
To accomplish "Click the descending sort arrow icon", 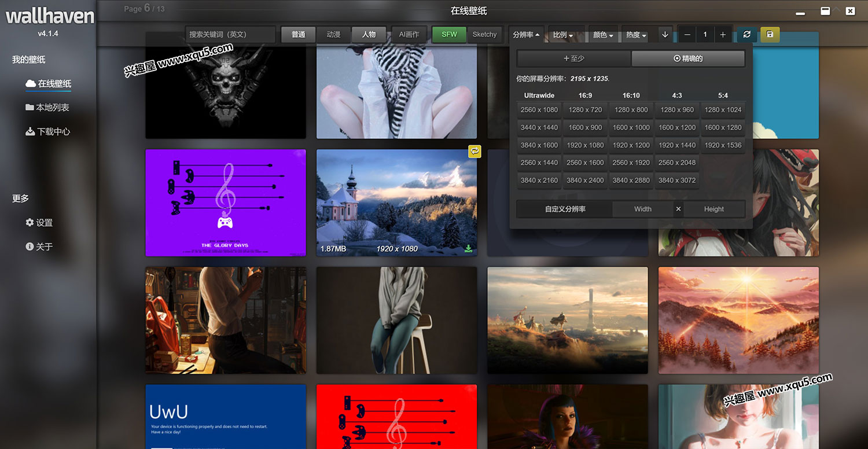I will 665,35.
